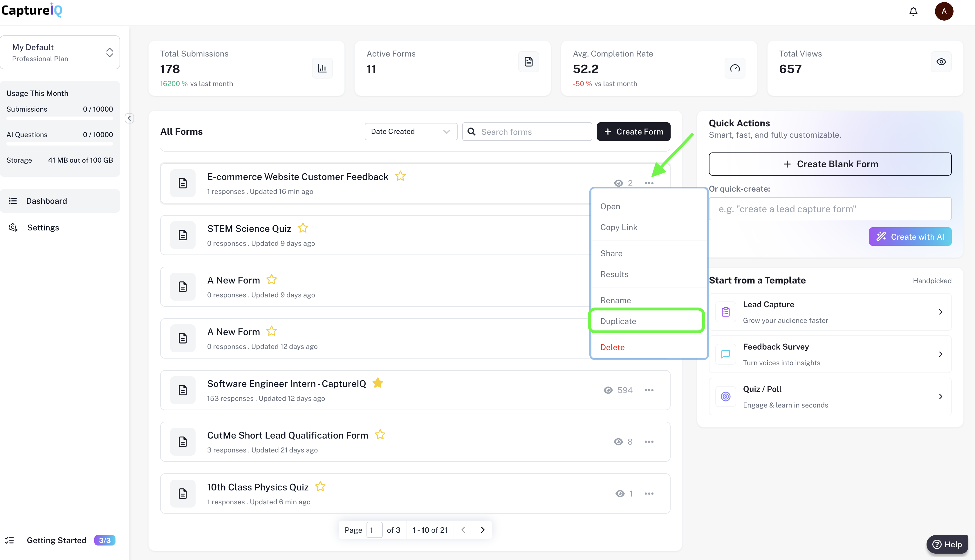Click the Create Form button
The image size is (975, 560).
(x=633, y=132)
